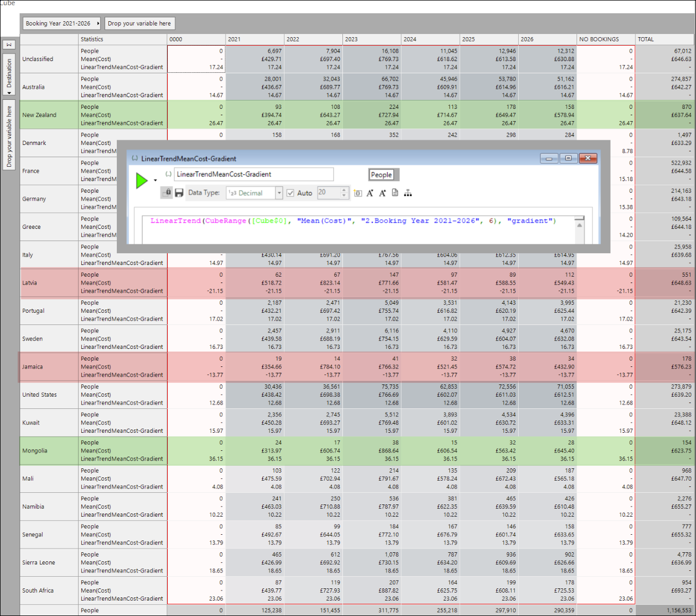Screen dimensions: 696x616
Task: Click the People resolve table button
Action: [381, 175]
